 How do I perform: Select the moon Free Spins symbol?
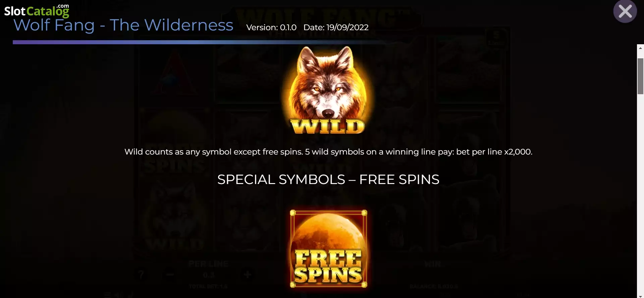328,249
